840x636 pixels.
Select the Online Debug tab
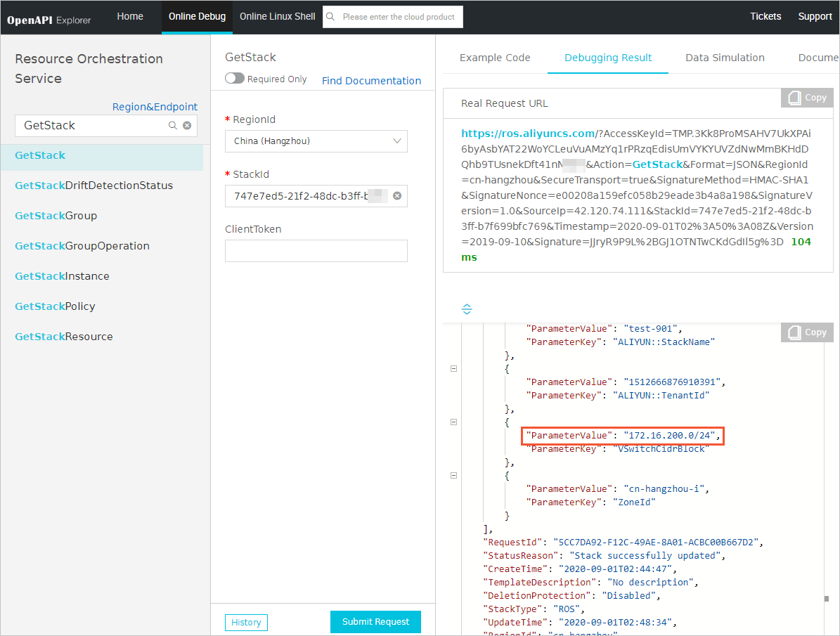tap(197, 17)
